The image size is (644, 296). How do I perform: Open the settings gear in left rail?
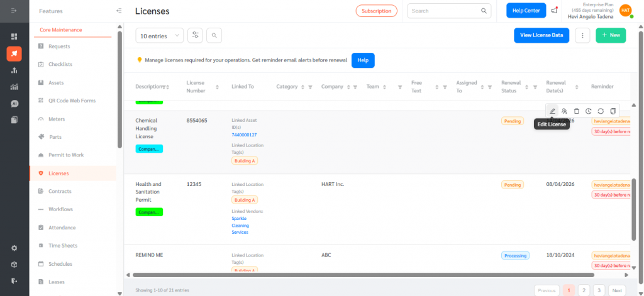coord(14,248)
